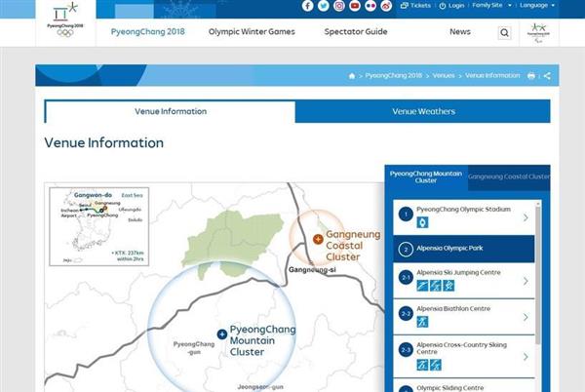Click the Gangneung-si label on the map
585x392 pixels.
click(x=312, y=270)
